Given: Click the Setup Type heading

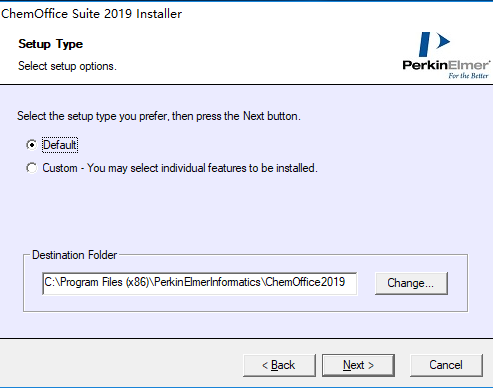Looking at the screenshot, I should [51, 44].
